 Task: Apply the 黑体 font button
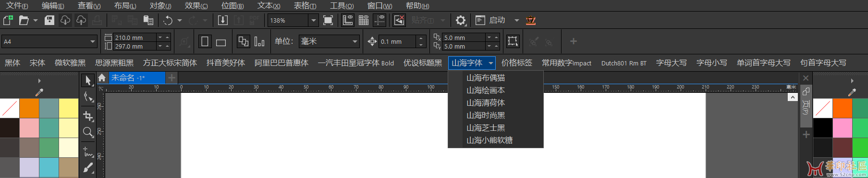tap(12, 63)
